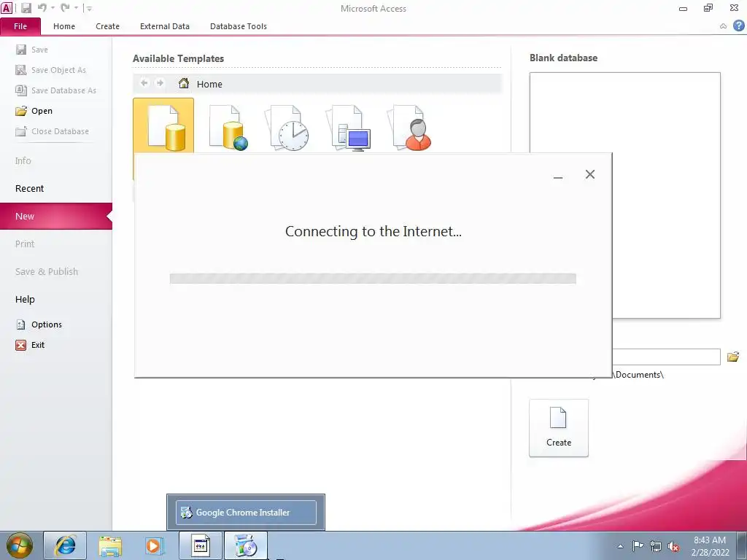This screenshot has width=747, height=560.
Task: Click the Blank database preview pane
Action: (x=666, y=195)
